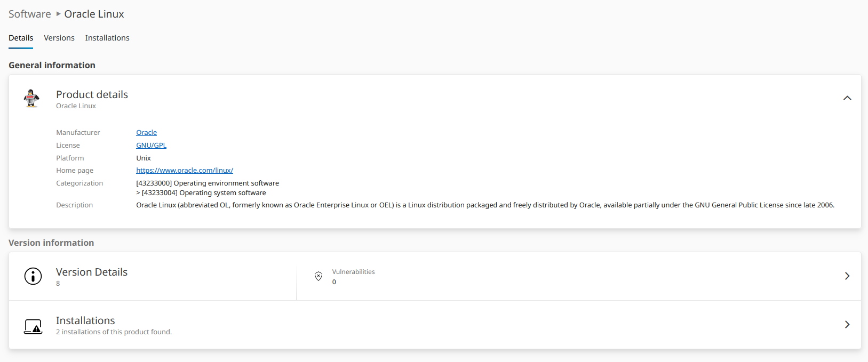
Task: Select the Details tab
Action: tap(21, 38)
